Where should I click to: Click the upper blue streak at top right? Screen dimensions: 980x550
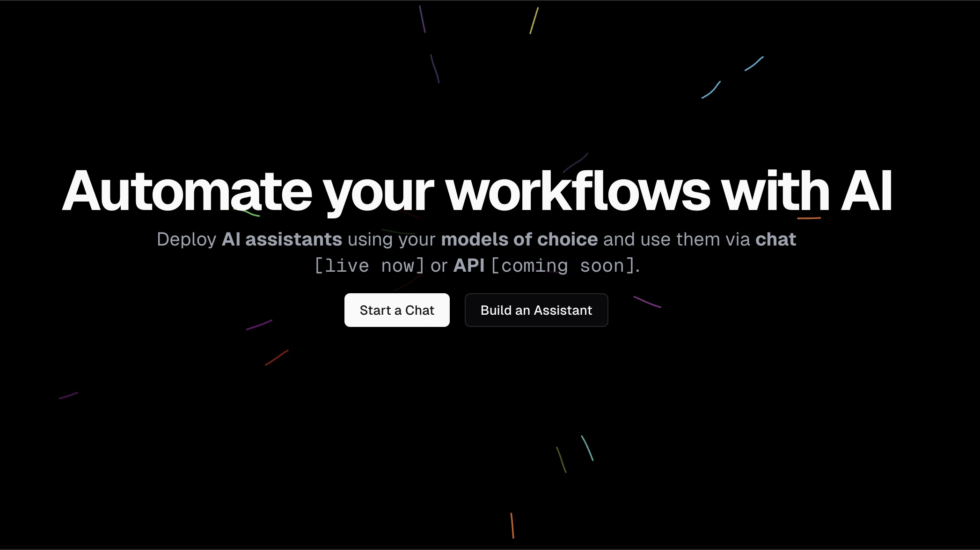click(754, 64)
